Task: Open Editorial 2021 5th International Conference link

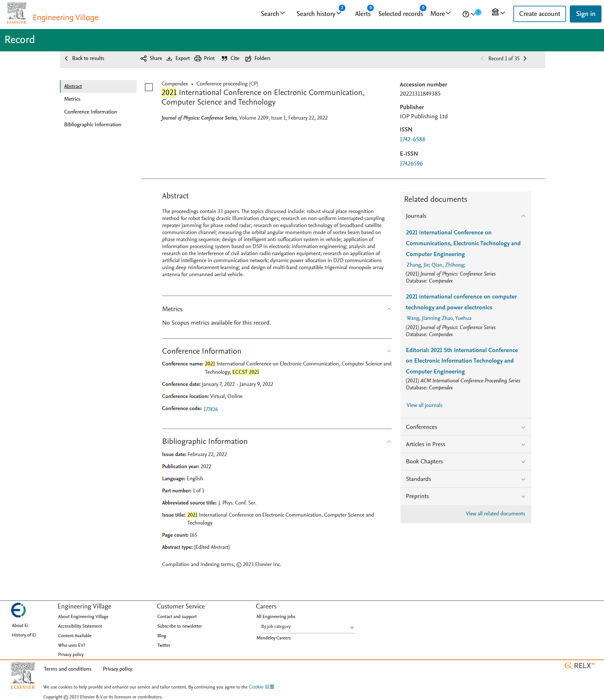Action: click(462, 361)
